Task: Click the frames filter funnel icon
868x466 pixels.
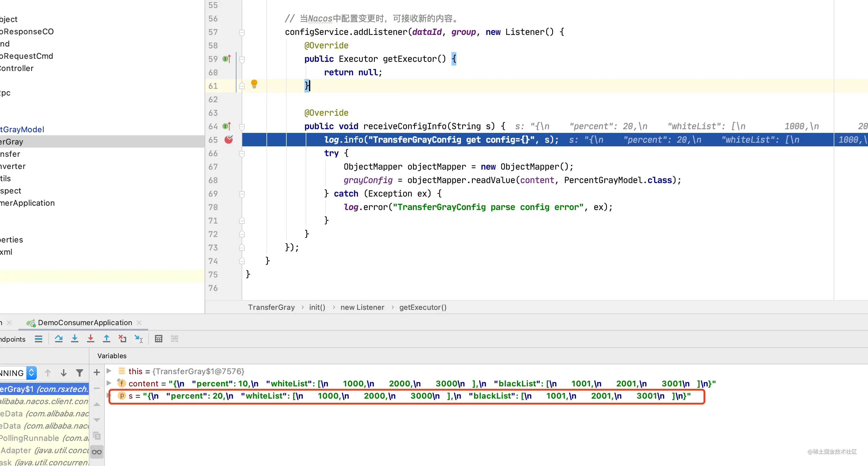Action: coord(80,373)
